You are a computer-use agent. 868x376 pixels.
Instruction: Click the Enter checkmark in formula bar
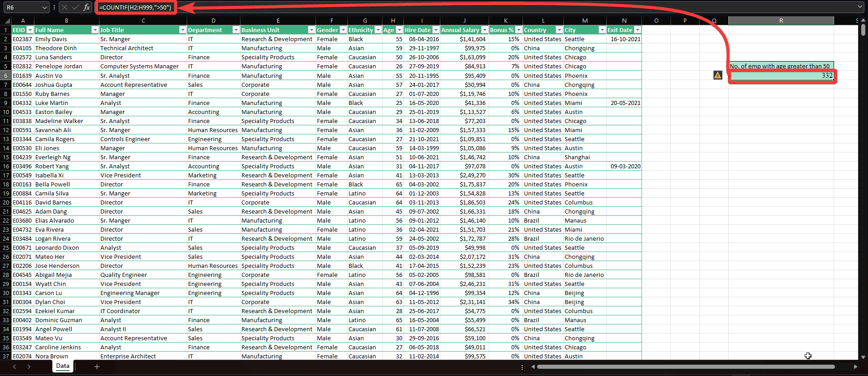[x=75, y=7]
